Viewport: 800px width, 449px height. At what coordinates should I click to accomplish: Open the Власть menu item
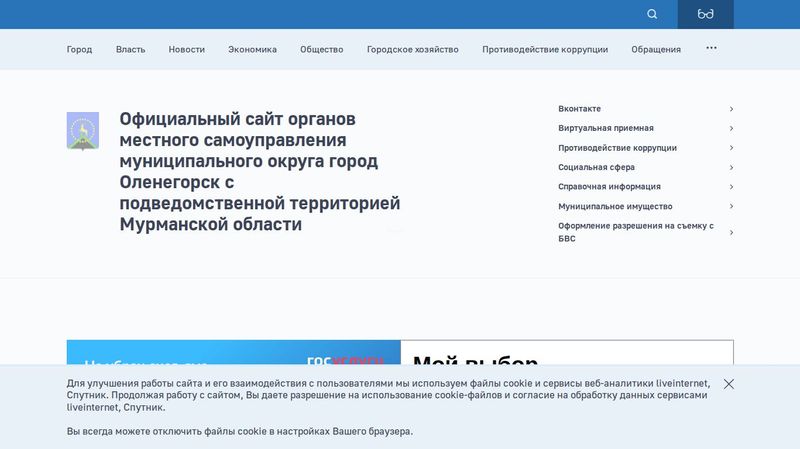click(130, 49)
